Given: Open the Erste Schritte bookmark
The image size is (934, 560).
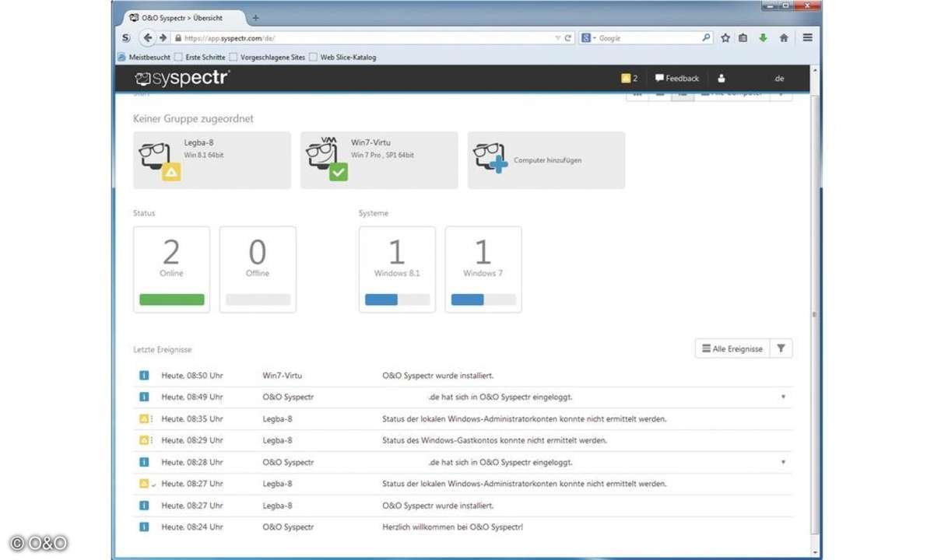Looking at the screenshot, I should 200,57.
